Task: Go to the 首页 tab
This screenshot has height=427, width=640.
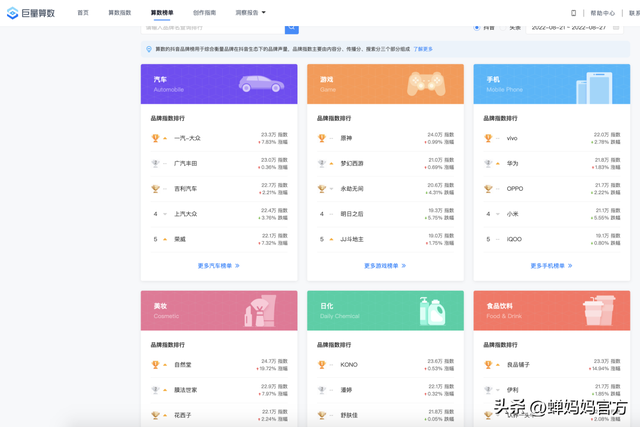Action: (x=83, y=13)
